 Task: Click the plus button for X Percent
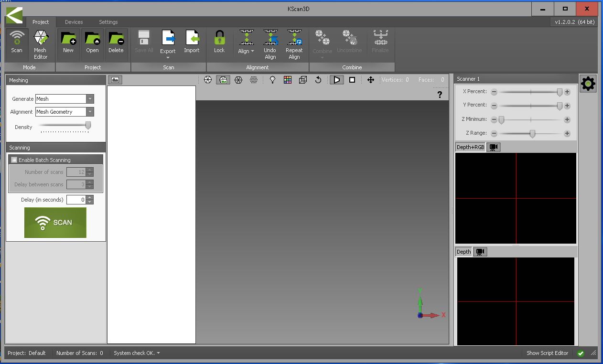[567, 92]
